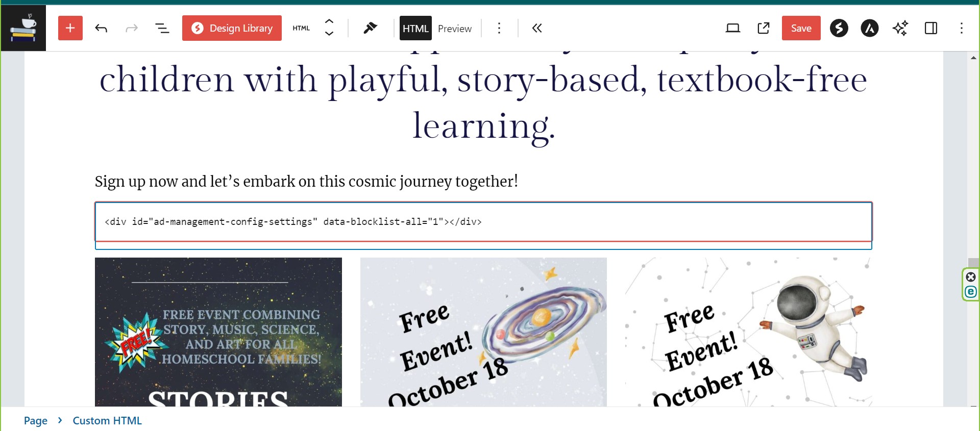Open the Astra settings panel
The image size is (980, 431).
click(869, 28)
